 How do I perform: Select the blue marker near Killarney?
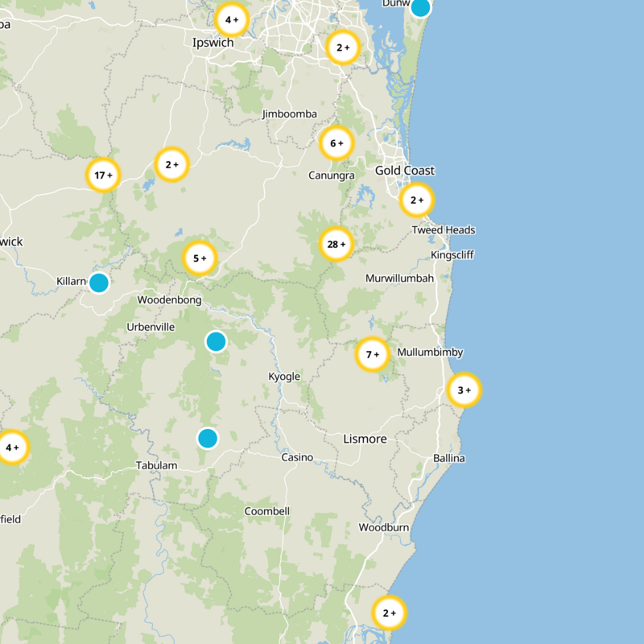97,283
